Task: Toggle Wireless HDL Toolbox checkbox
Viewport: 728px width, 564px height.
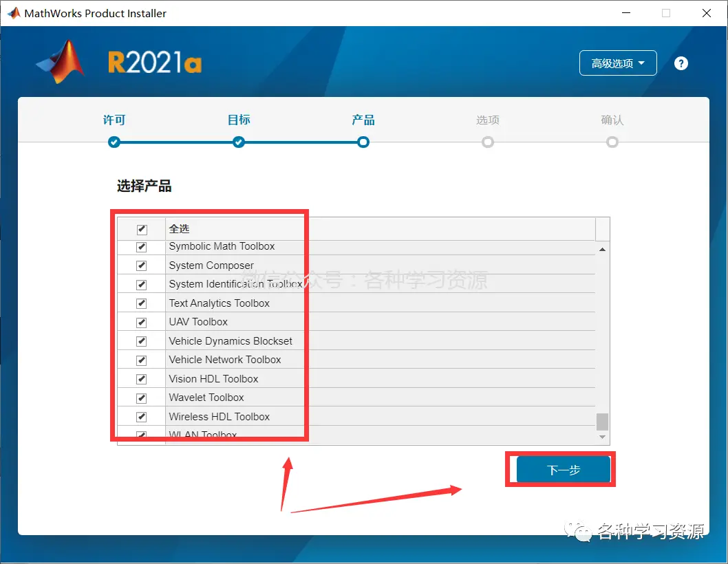Action: coord(142,417)
